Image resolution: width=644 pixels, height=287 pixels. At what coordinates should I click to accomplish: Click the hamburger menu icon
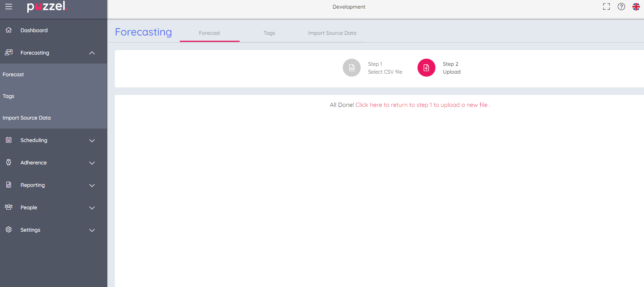[x=9, y=7]
